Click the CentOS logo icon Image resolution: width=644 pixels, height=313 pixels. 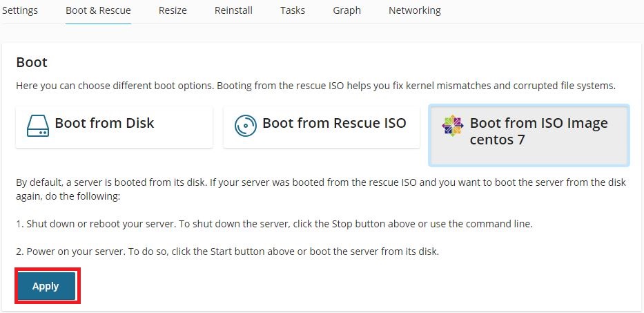point(453,126)
